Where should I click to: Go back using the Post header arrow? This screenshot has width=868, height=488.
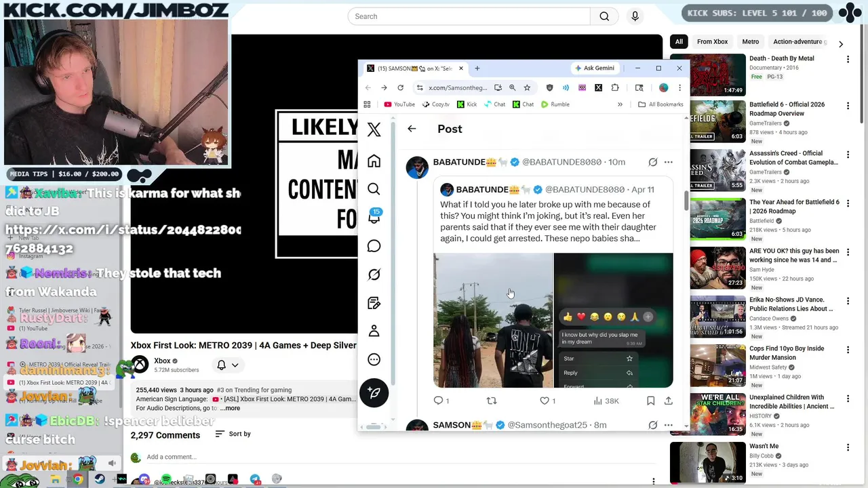coord(412,129)
